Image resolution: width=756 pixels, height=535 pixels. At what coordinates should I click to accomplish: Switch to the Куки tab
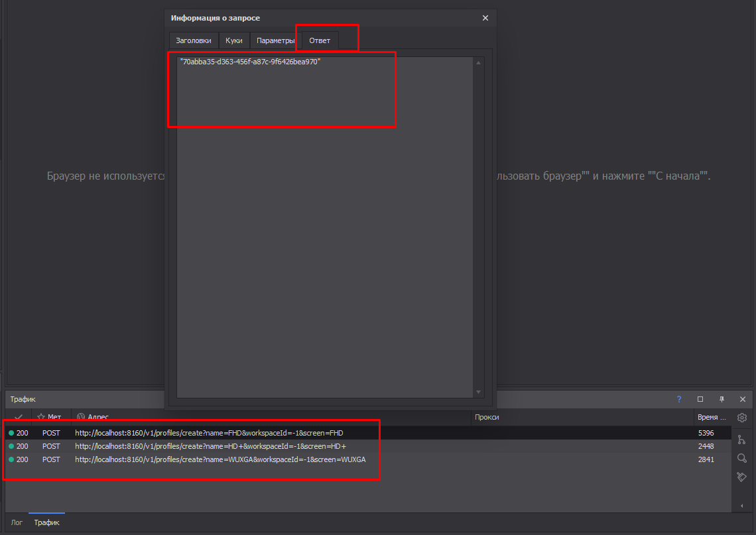click(234, 40)
